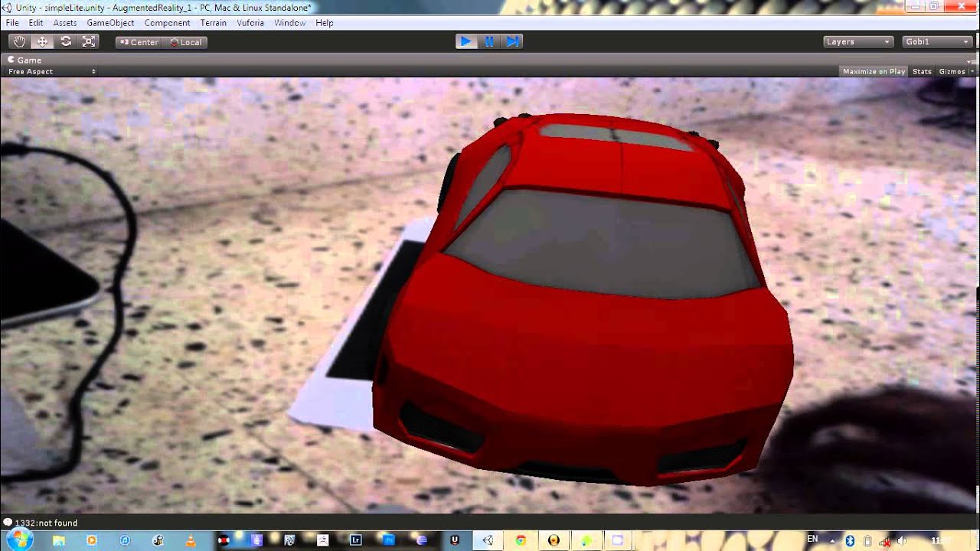Screen dimensions: 980x551
Task: Select the Scale tool
Action: coord(90,42)
